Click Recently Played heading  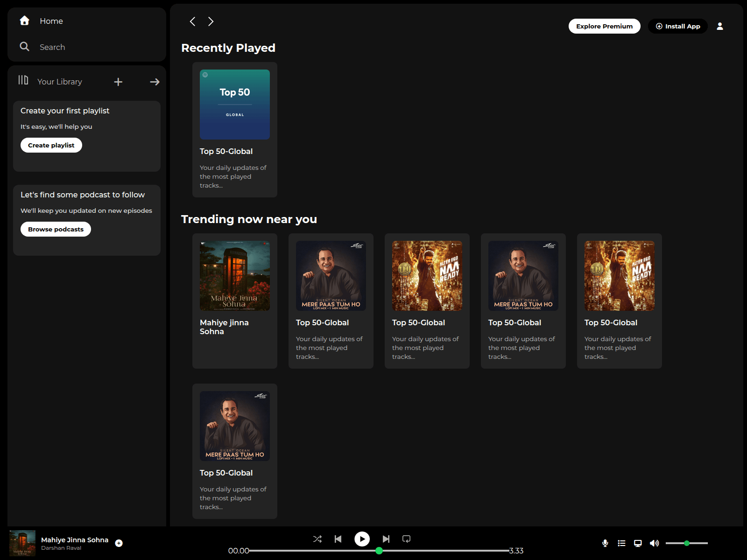[228, 48]
